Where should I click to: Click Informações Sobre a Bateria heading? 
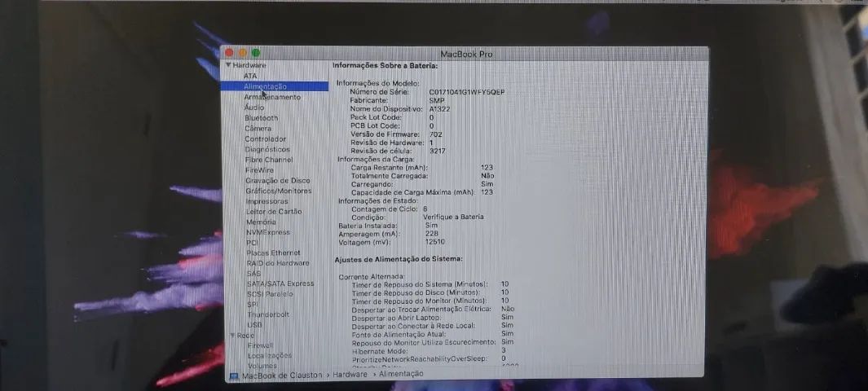coord(385,66)
